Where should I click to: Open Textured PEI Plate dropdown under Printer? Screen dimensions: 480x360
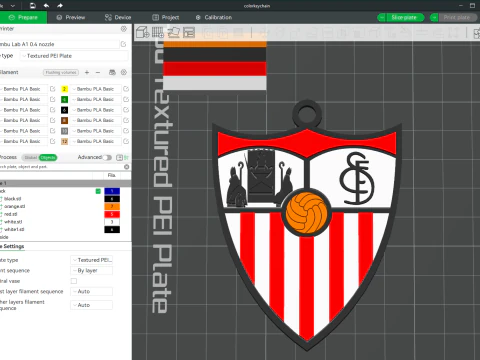[74, 56]
